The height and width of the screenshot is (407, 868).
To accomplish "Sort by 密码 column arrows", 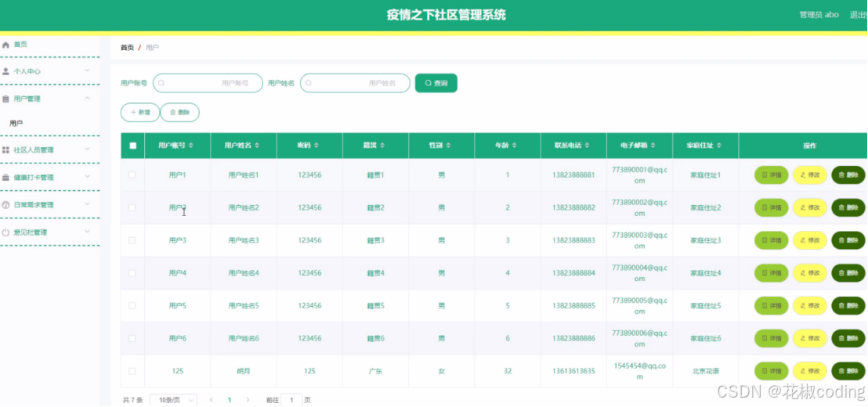I will tap(316, 146).
